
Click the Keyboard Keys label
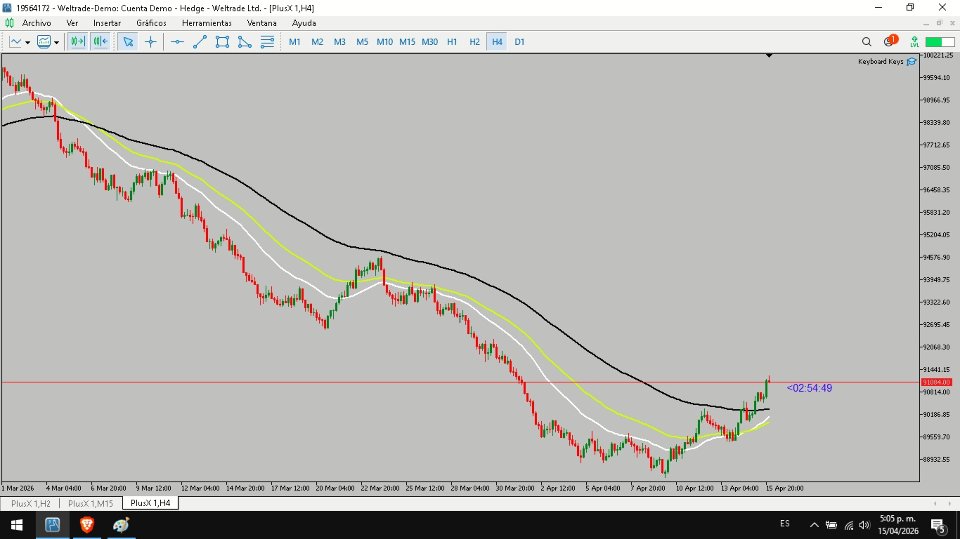[x=880, y=61]
